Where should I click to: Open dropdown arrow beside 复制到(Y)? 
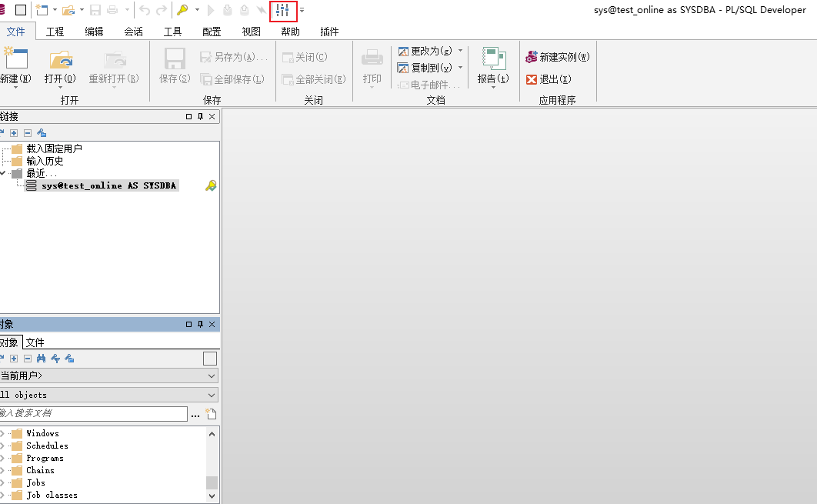tap(460, 67)
